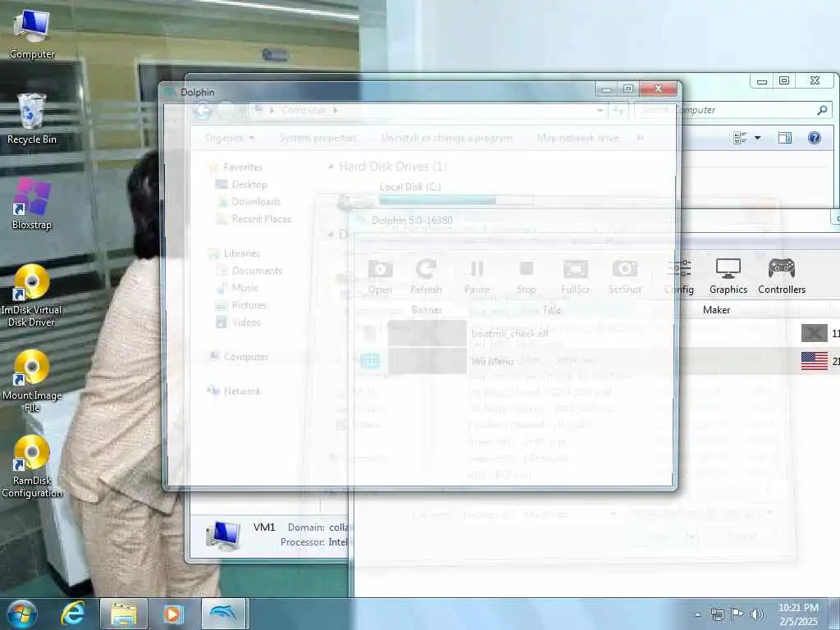Select the Bloxstrap shortcut
This screenshot has width=840, height=630.
click(32, 204)
